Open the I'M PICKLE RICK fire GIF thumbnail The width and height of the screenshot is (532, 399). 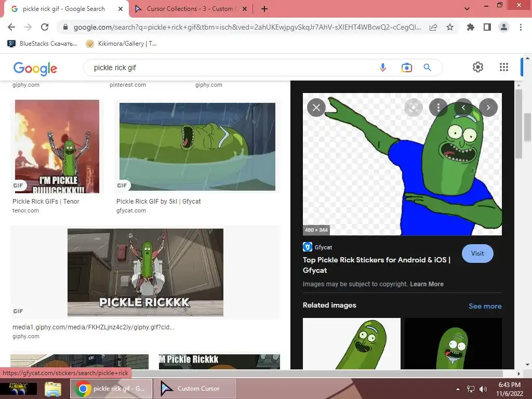(57, 146)
